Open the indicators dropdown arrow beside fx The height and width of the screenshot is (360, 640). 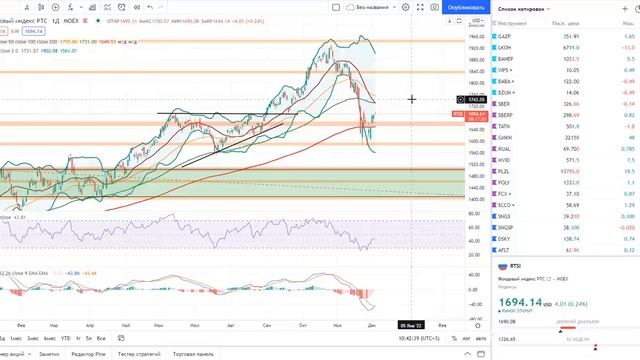click(81, 7)
